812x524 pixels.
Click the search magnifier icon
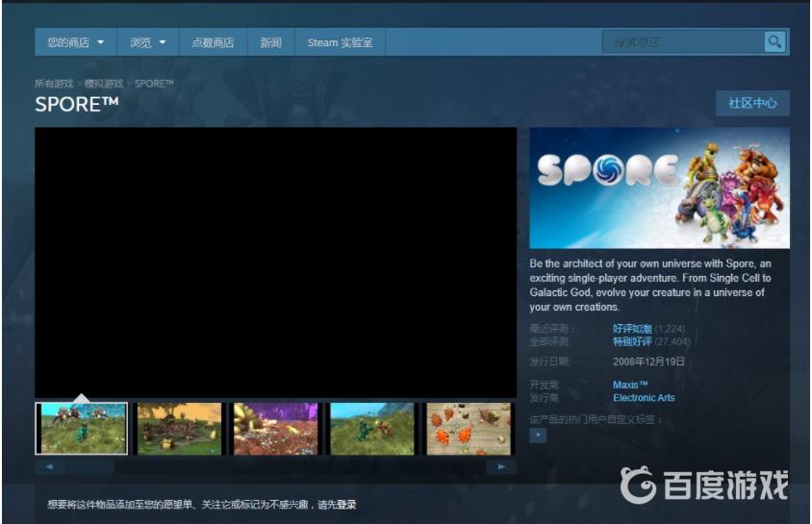point(774,42)
